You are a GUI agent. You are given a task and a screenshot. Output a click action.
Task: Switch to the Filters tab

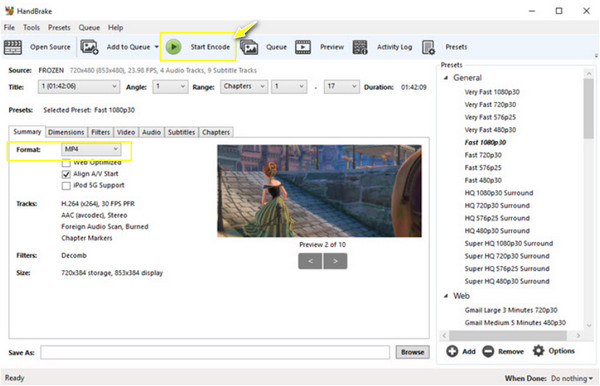coord(101,132)
